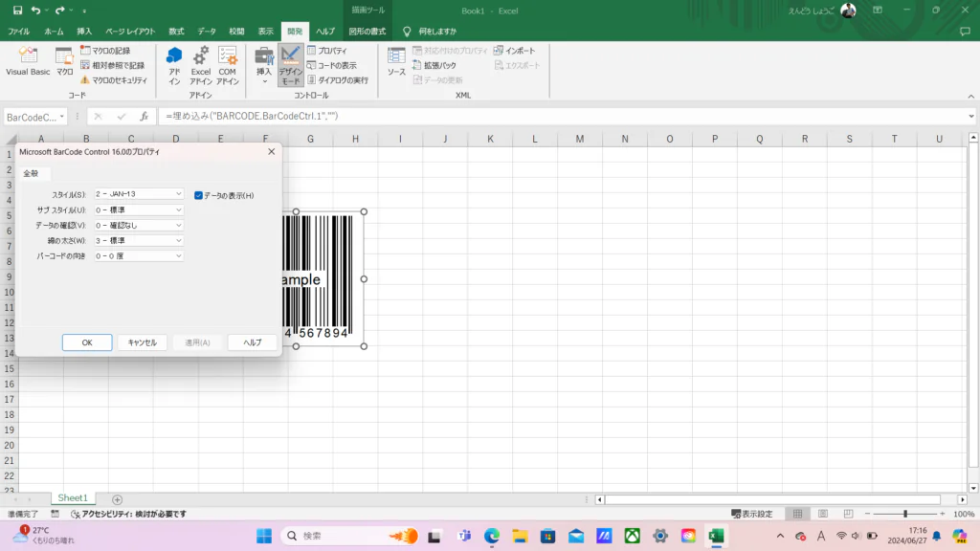Screen dimensions: 980x551
Task: Save the workbook from quick access toolbar
Action: (17, 10)
